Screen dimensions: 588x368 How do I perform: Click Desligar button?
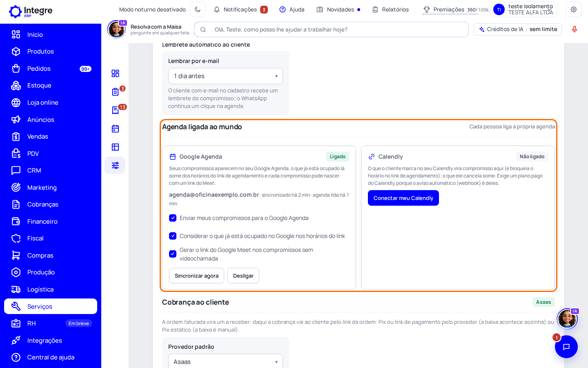[x=243, y=276]
